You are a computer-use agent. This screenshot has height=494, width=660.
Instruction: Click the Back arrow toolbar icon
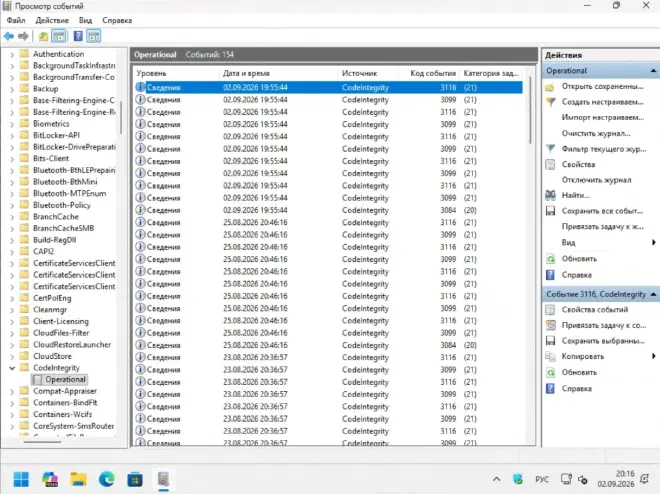click(8, 36)
